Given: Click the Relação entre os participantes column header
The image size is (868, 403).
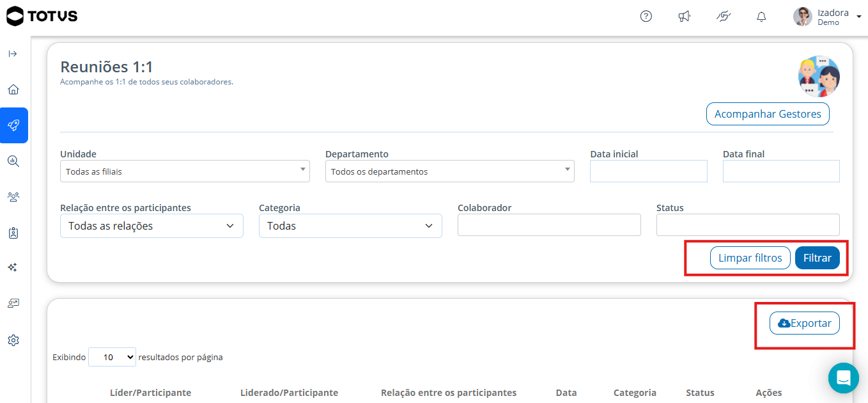Looking at the screenshot, I should (x=449, y=393).
